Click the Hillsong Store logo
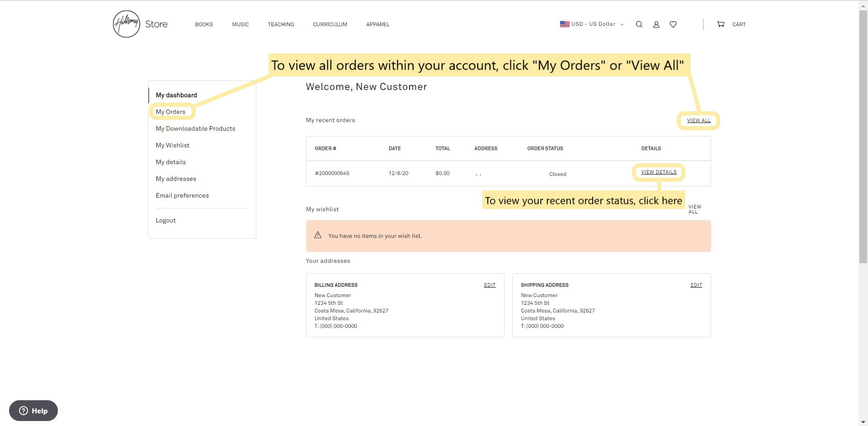The image size is (868, 426). point(140,24)
